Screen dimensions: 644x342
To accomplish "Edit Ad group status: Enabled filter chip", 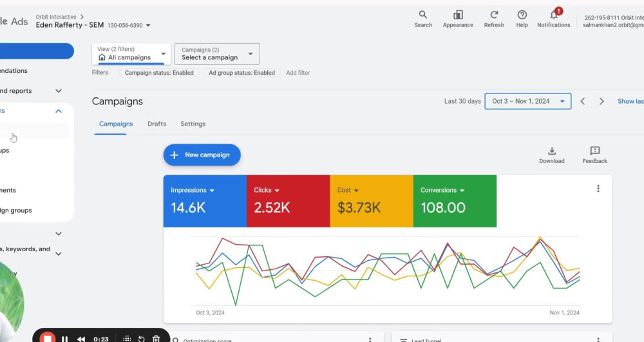I will click(x=242, y=73).
